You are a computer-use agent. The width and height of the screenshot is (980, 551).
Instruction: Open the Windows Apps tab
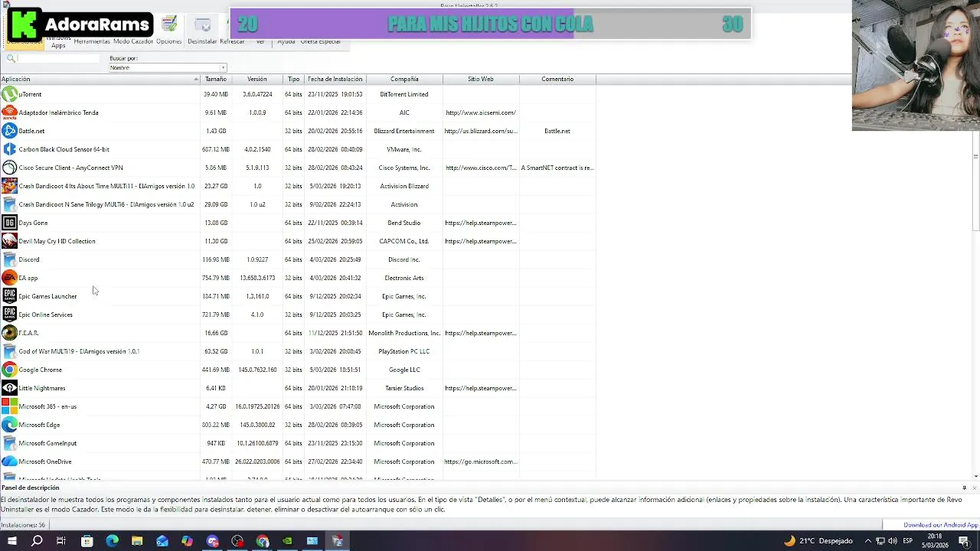[x=58, y=41]
